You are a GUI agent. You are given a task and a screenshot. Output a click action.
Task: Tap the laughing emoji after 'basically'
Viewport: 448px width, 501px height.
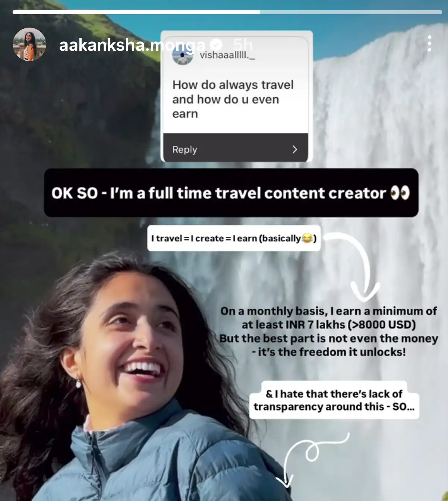click(x=307, y=238)
